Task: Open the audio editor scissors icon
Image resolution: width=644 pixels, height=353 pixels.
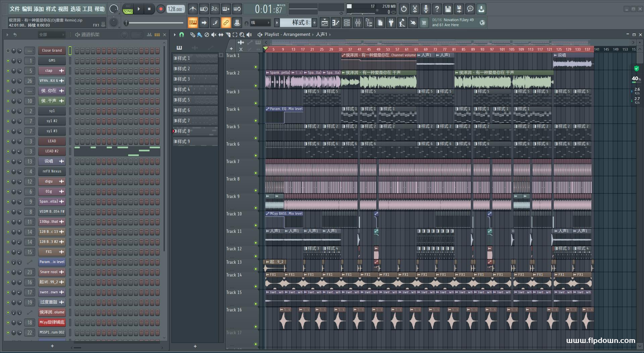Action: [x=415, y=9]
